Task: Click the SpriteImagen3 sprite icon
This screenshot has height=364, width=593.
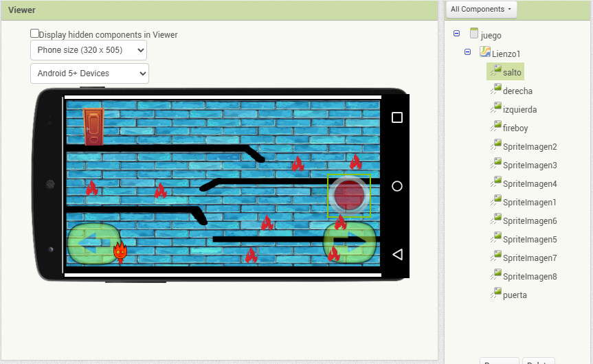Action: [496, 163]
